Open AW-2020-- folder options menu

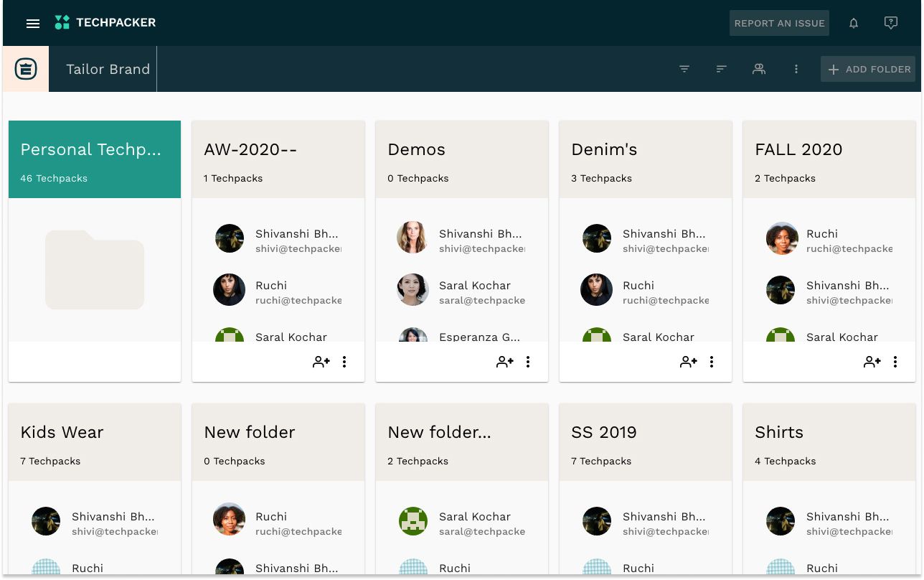point(344,362)
